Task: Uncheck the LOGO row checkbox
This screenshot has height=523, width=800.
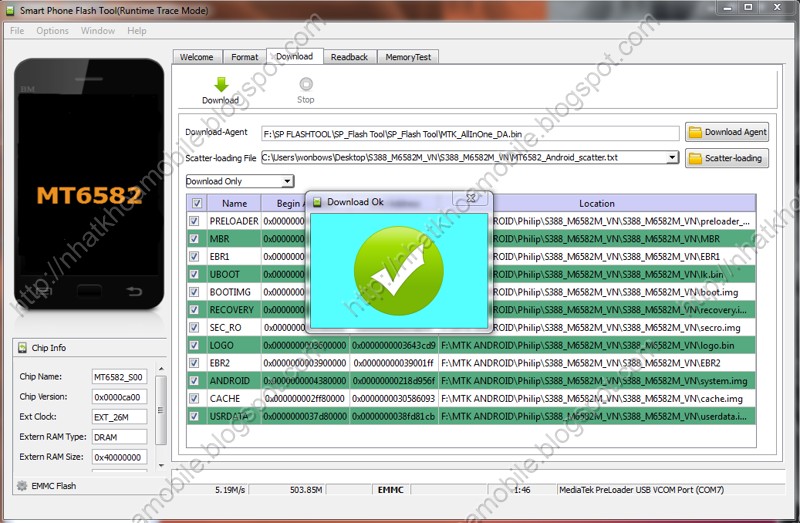Action: pyautogui.click(x=194, y=345)
